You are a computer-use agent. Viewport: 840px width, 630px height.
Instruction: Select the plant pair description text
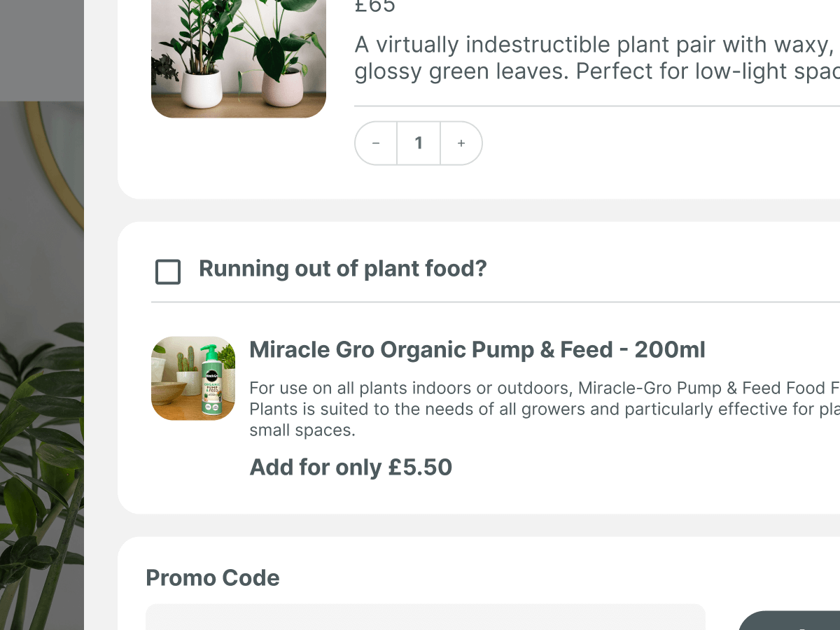pyautogui.click(x=560, y=57)
